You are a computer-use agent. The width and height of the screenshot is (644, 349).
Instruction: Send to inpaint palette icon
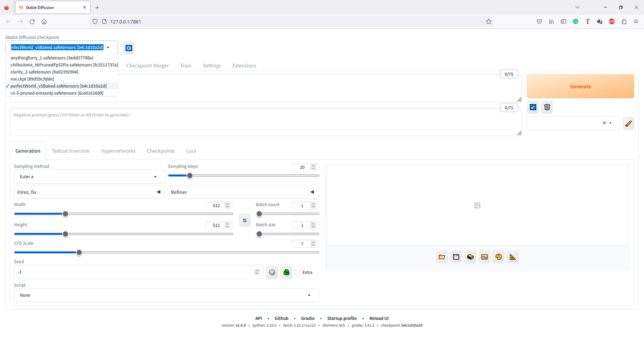coord(499,257)
